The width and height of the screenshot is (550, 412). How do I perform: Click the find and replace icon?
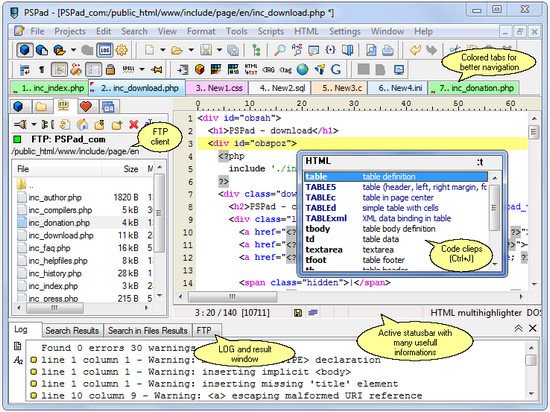[297, 50]
